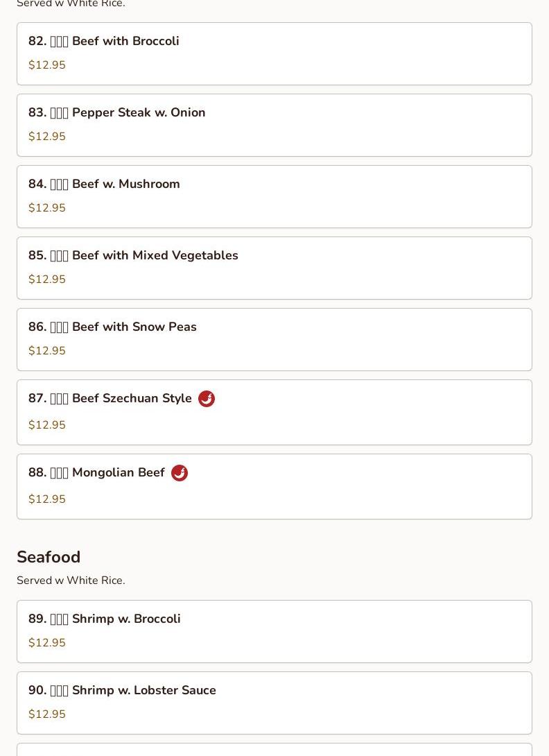Click "Served w White Rice" under Seafood
Screen dimensions: 549x756
pos(71,580)
